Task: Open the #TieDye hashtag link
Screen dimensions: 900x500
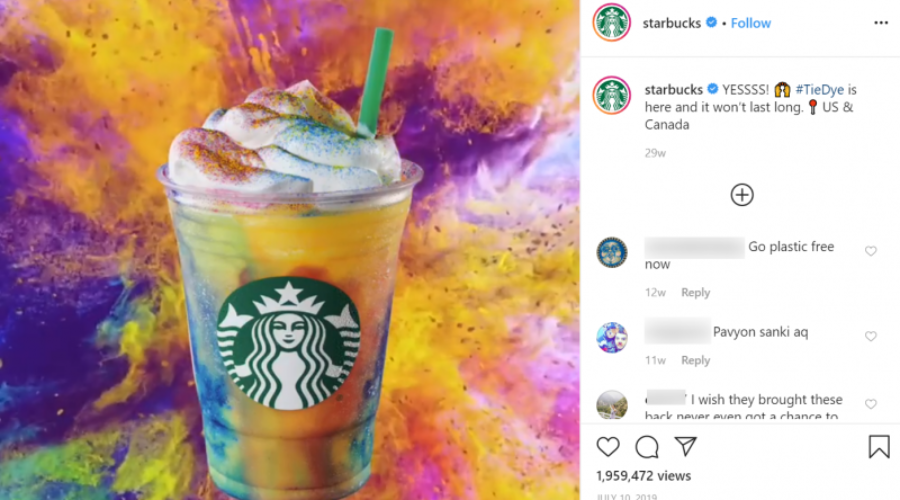Action: (x=820, y=90)
